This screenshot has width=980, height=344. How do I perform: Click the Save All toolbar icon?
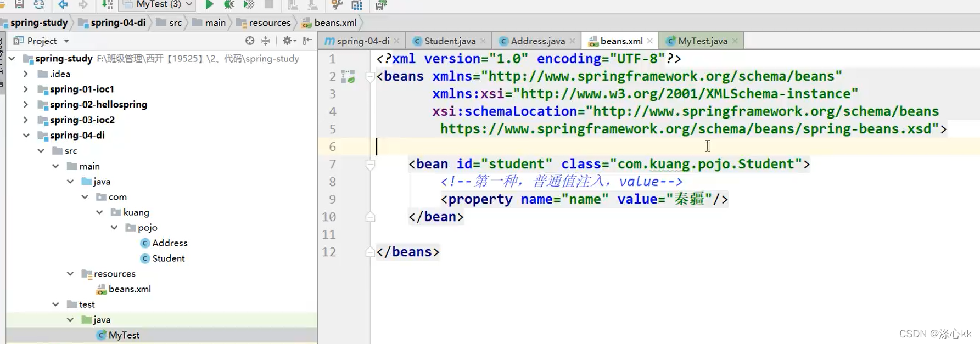(19, 4)
